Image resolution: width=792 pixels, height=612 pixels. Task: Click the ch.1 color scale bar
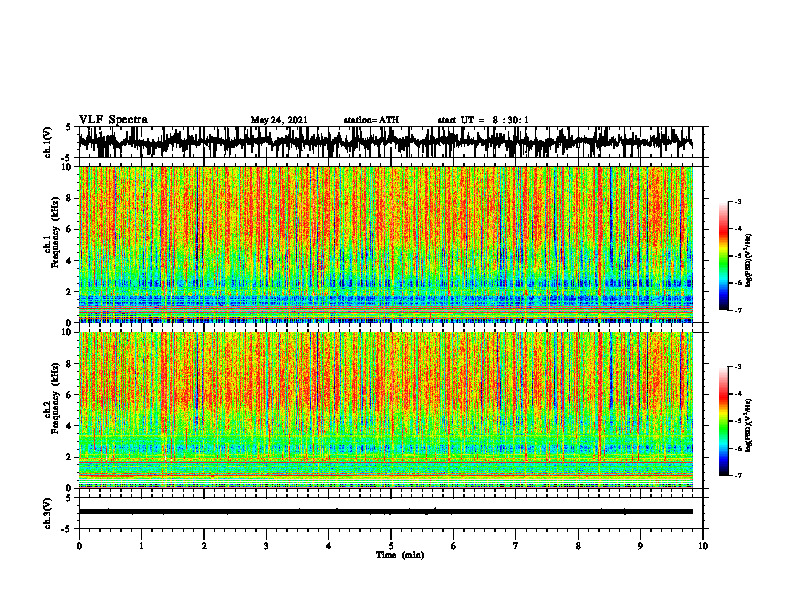(723, 256)
